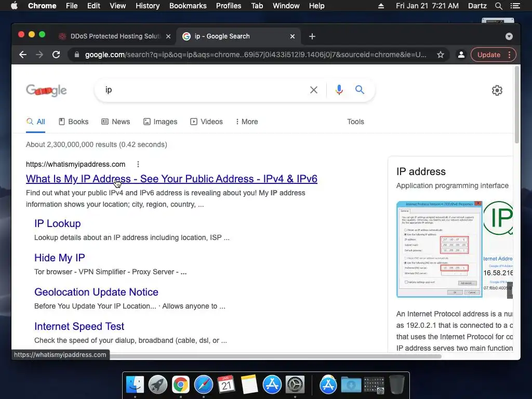Open Launchpad rocket in the Dock
Viewport: 532px width, 399px height.
[x=158, y=384]
